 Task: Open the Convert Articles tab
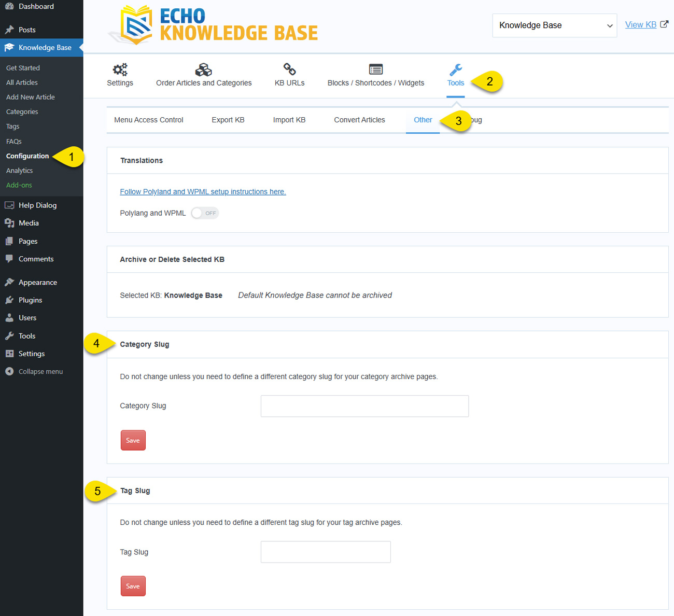[x=360, y=120]
